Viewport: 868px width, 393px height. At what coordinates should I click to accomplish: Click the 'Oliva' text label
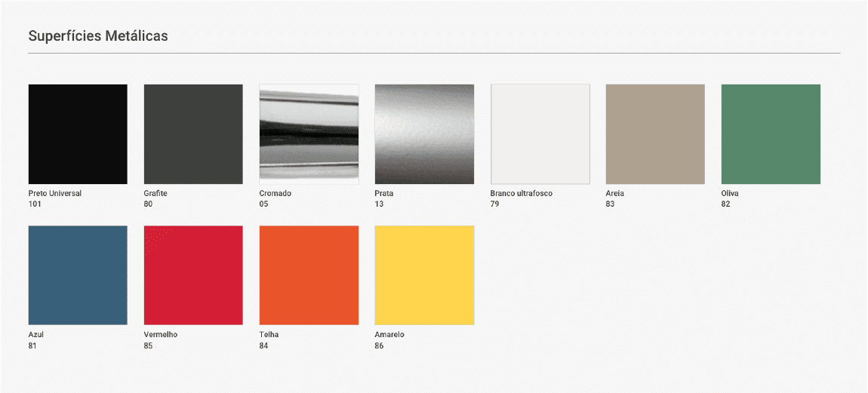pyautogui.click(x=730, y=194)
